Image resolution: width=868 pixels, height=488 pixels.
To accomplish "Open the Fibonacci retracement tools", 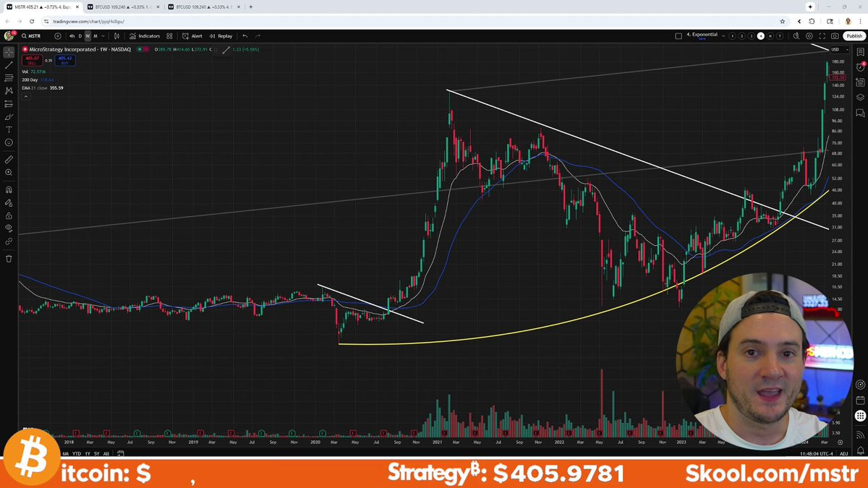I will (x=9, y=78).
